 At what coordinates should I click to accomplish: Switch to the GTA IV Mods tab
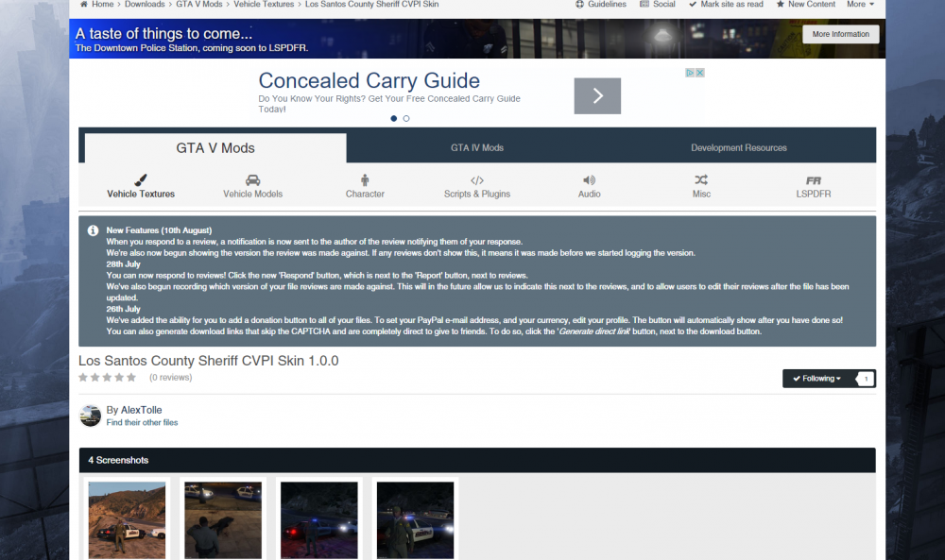point(478,147)
